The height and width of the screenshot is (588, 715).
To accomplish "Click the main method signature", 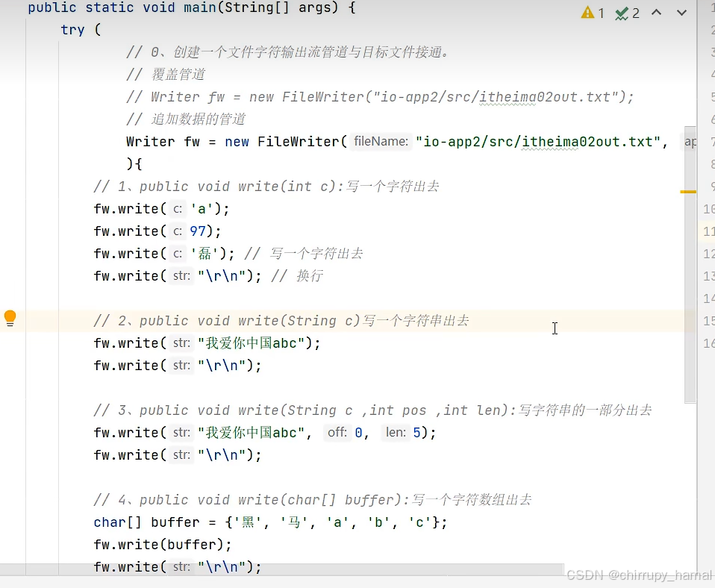I will click(x=192, y=7).
